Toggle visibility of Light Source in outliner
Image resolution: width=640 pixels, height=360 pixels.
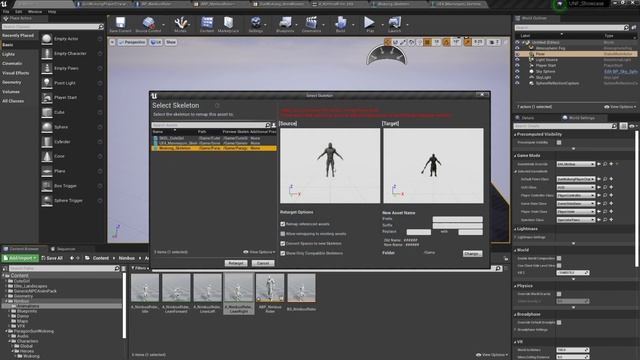(x=517, y=60)
